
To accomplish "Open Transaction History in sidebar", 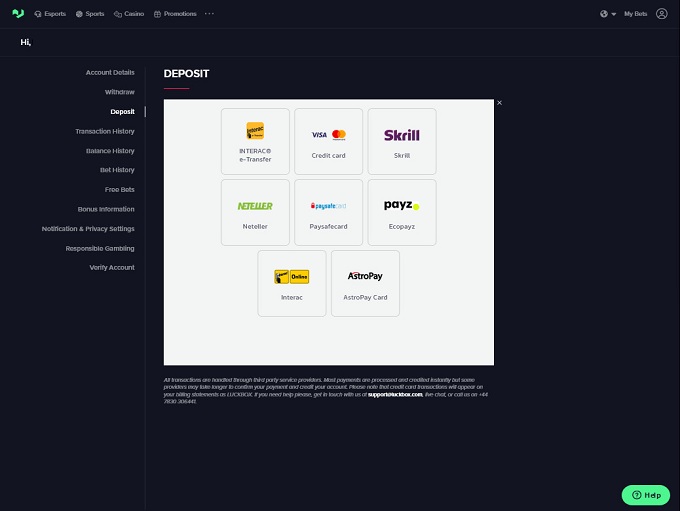I will tap(104, 131).
